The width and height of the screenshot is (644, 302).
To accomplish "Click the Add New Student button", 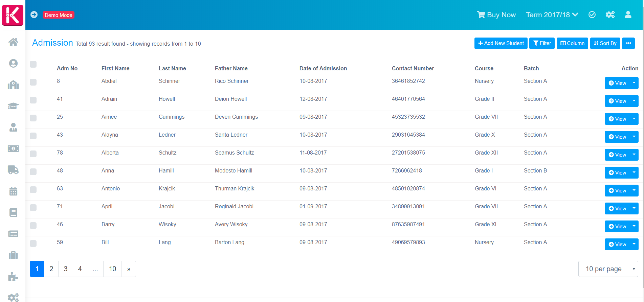I will click(x=501, y=43).
